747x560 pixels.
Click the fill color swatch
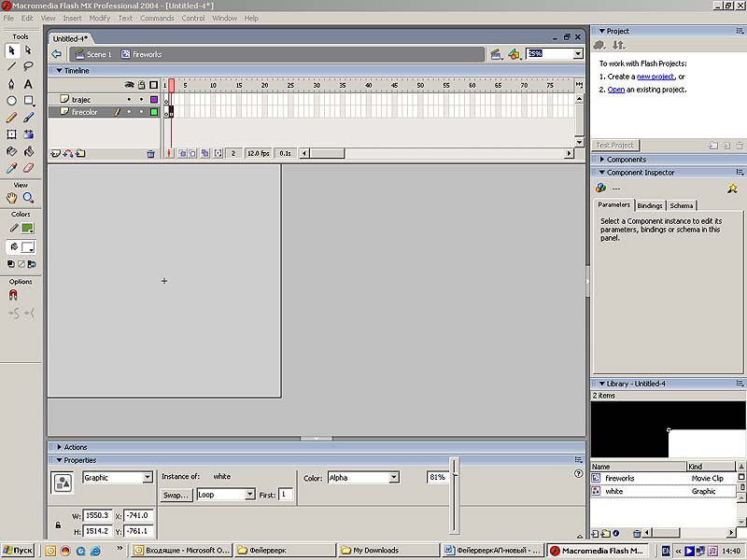click(28, 247)
